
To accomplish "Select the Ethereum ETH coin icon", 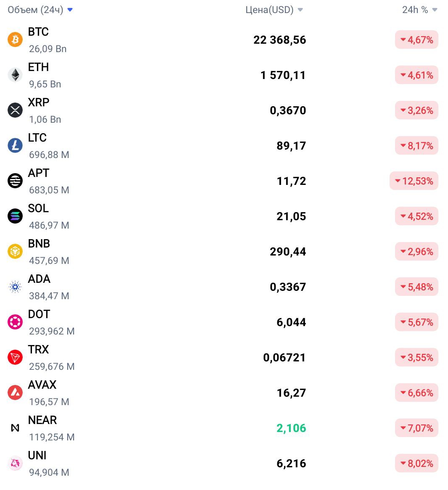I will [15, 75].
